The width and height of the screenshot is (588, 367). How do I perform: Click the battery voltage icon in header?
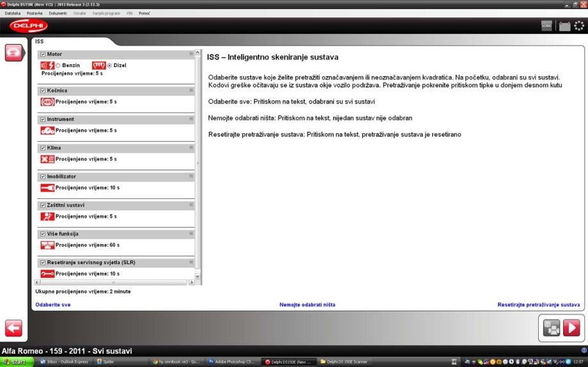pos(564,26)
